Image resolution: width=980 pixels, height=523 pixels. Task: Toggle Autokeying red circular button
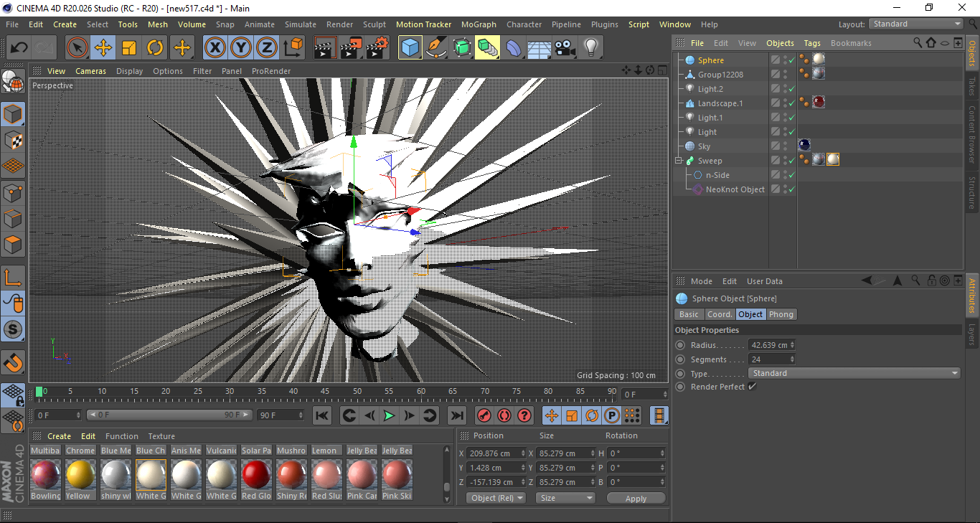pos(504,415)
